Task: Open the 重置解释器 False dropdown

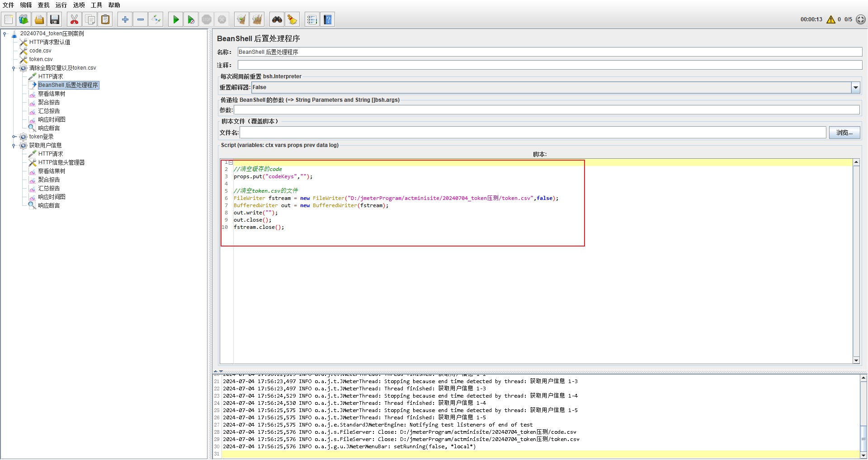Action: click(x=855, y=87)
